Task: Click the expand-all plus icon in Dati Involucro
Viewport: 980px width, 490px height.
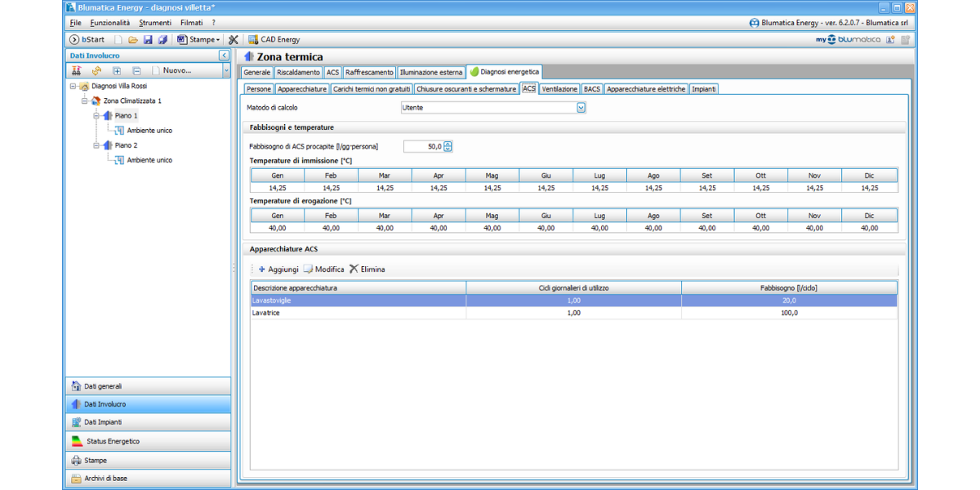Action: click(x=117, y=71)
